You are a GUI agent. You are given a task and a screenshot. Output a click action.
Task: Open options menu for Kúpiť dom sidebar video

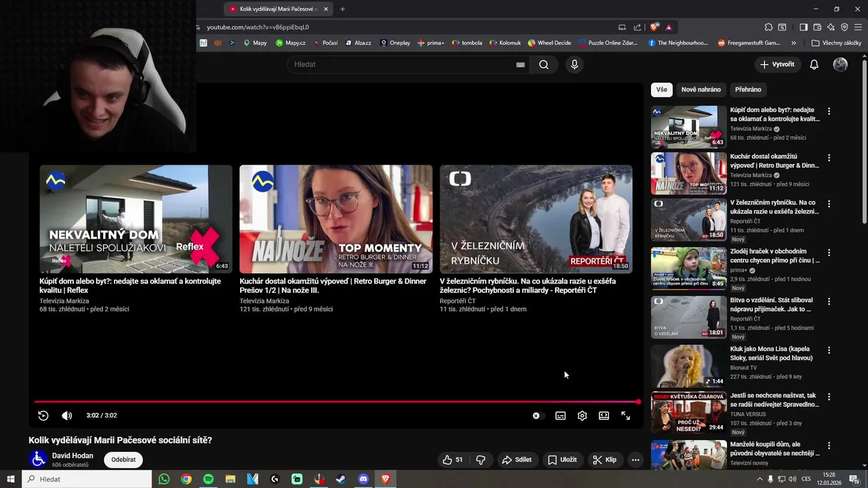pyautogui.click(x=829, y=111)
